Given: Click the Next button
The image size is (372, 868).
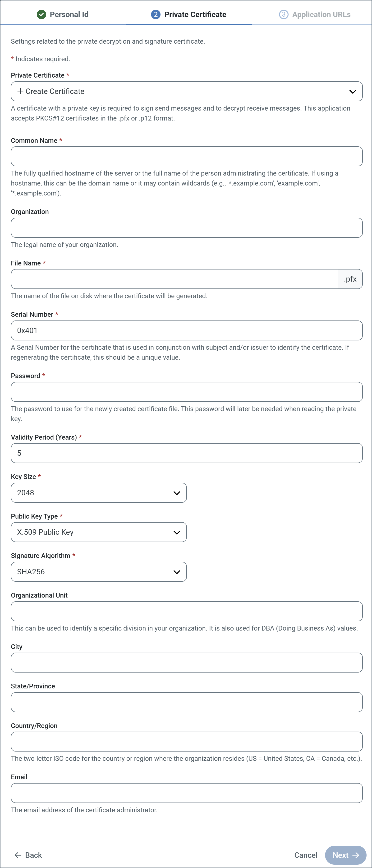Looking at the screenshot, I should (345, 855).
